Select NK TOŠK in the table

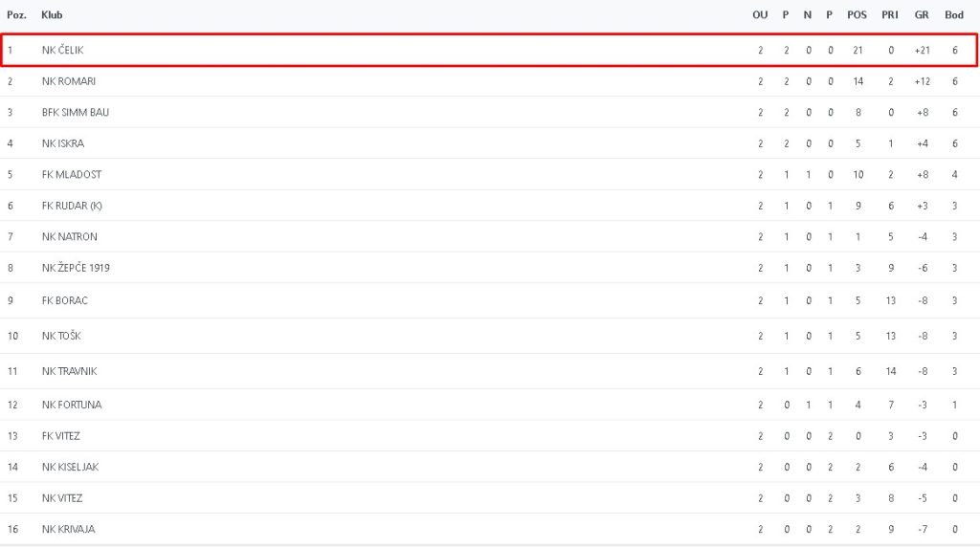pyautogui.click(x=61, y=336)
